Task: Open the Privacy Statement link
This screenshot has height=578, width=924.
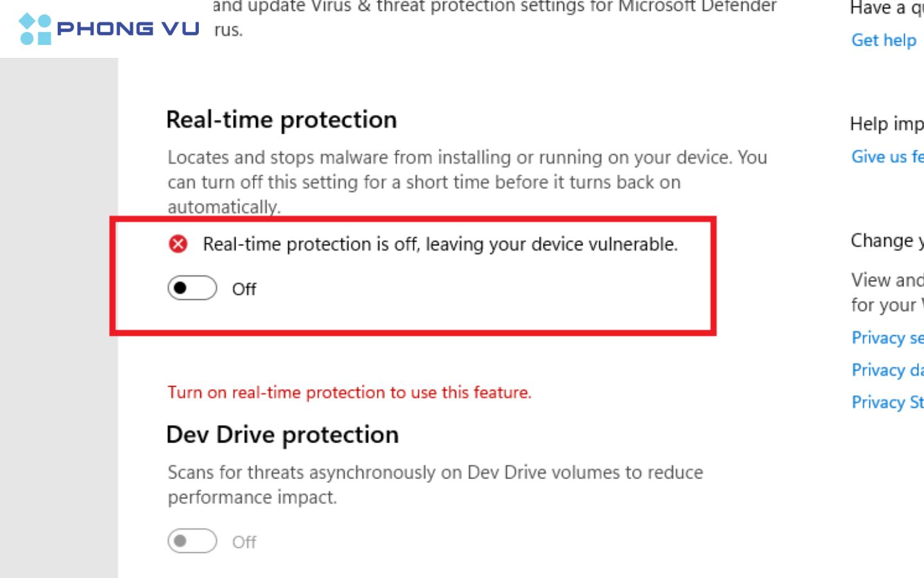Action: [887, 402]
